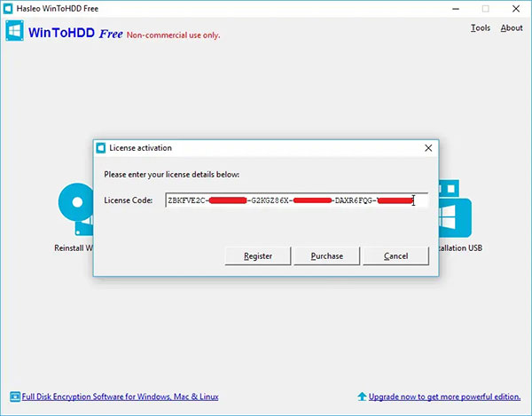Click the License activation dialog title icon

pos(101,148)
